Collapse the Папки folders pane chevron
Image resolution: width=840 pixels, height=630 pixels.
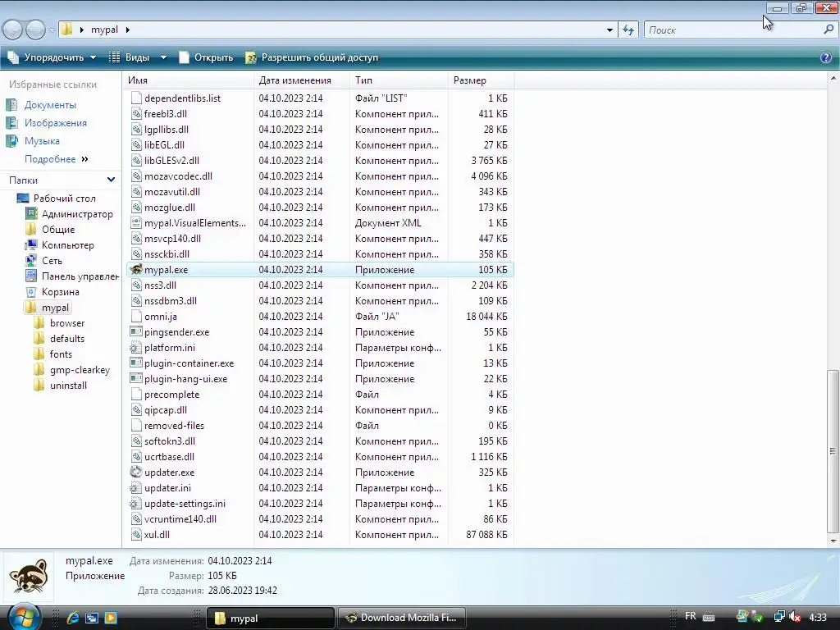click(111, 180)
